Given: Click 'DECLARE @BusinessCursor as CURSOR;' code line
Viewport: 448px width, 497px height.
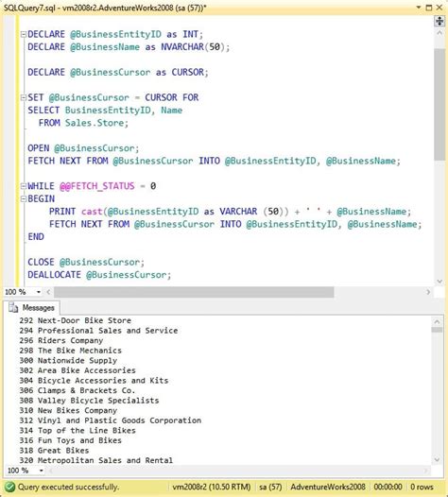Looking at the screenshot, I should [x=118, y=72].
